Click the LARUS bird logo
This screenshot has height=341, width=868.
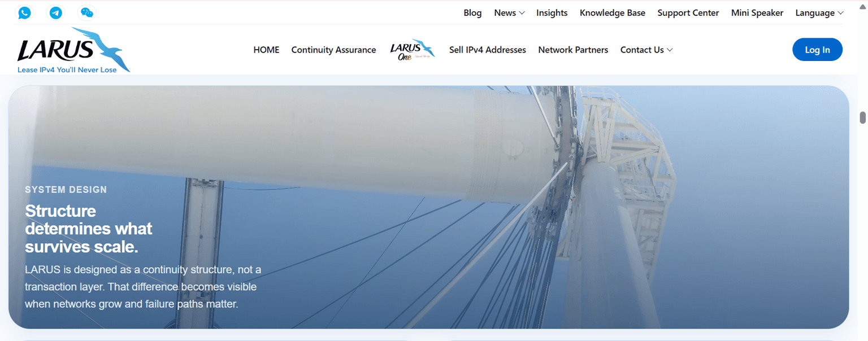tap(73, 50)
